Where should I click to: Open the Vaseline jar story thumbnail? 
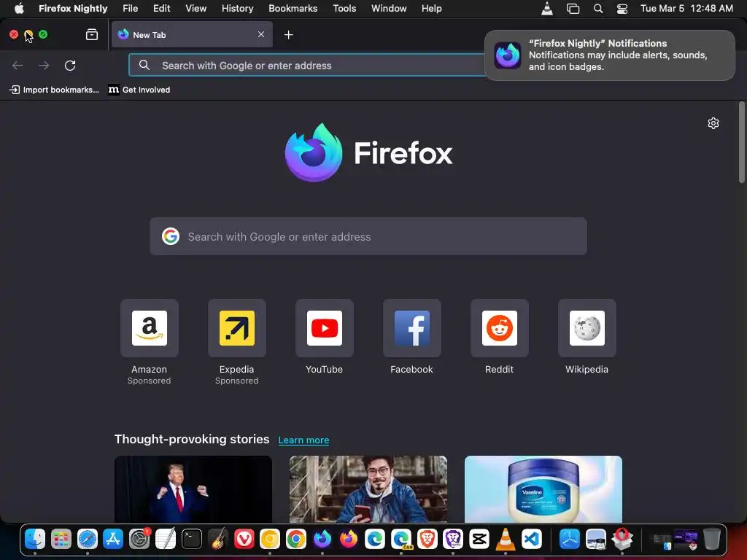[x=543, y=489]
